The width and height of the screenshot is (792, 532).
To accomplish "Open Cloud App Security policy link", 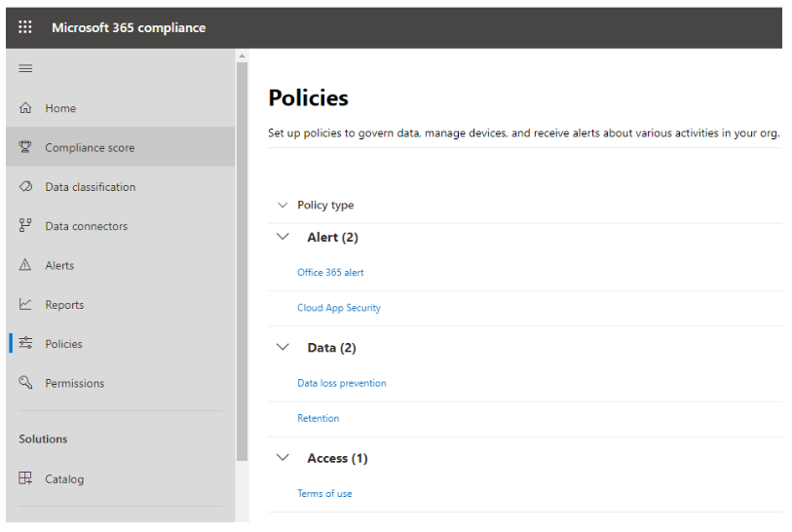I will point(339,308).
